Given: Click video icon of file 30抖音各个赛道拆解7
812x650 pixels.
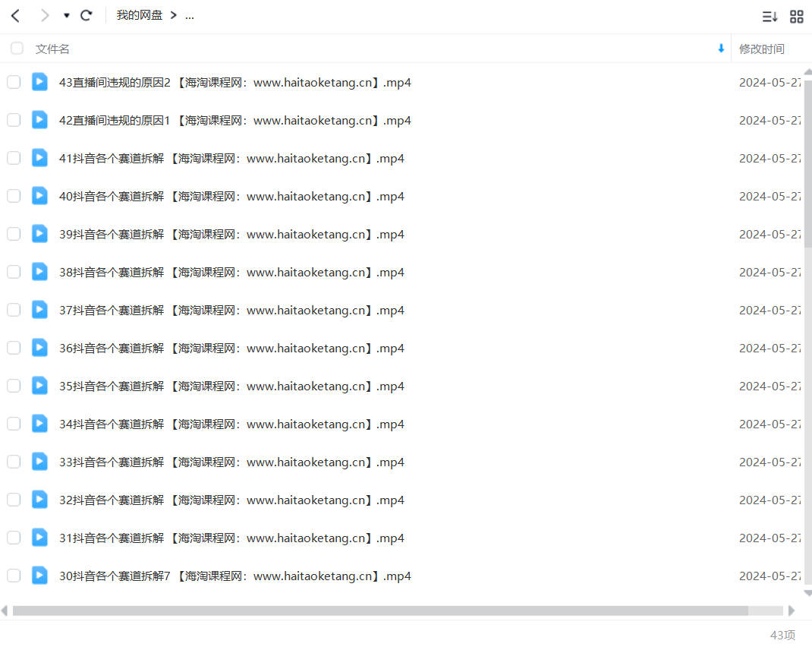Looking at the screenshot, I should (40, 576).
